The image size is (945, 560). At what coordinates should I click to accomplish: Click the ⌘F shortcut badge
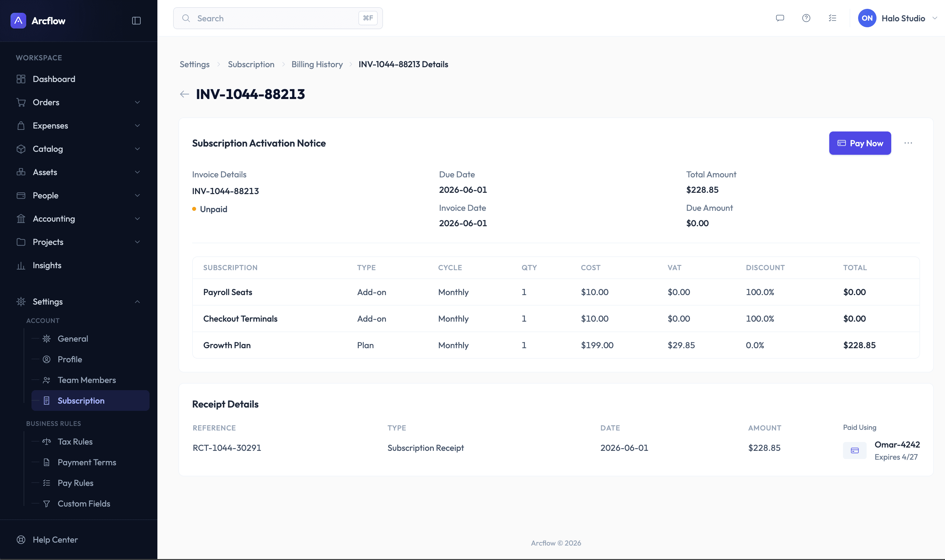tap(368, 18)
